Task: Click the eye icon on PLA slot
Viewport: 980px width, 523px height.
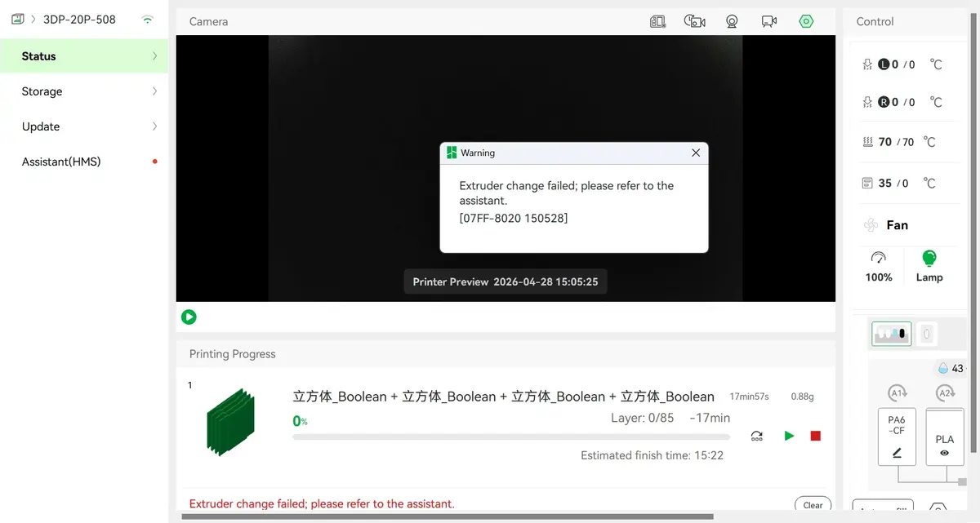Action: 945,453
